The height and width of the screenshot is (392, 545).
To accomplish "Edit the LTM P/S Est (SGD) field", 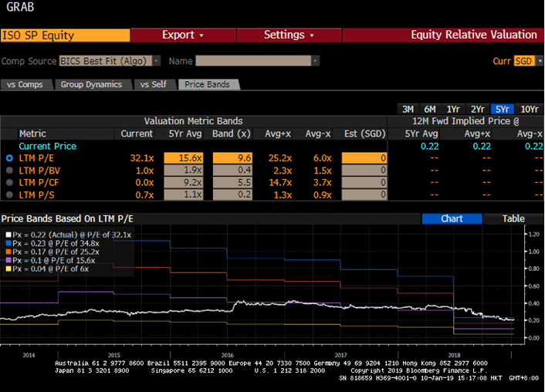I will (364, 194).
